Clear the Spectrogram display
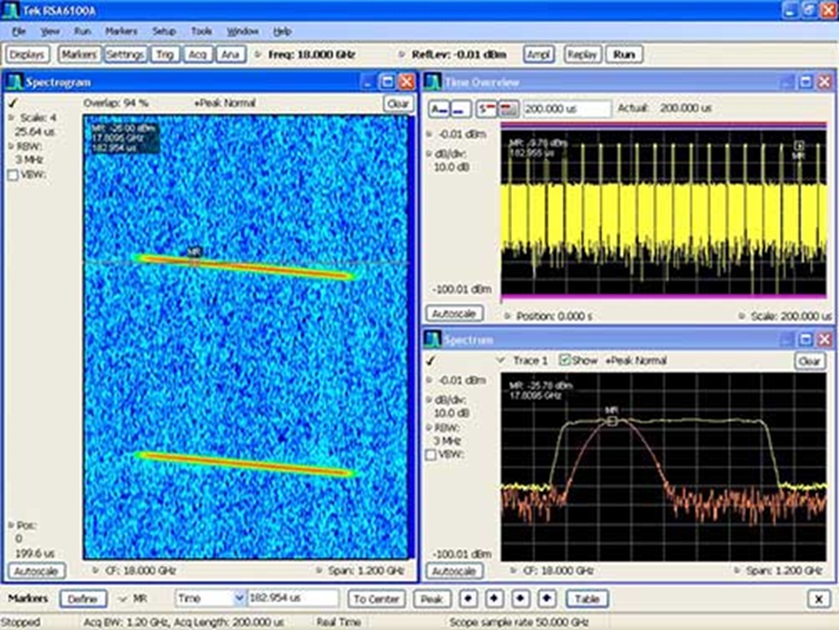This screenshot has height=630, width=839. [398, 103]
